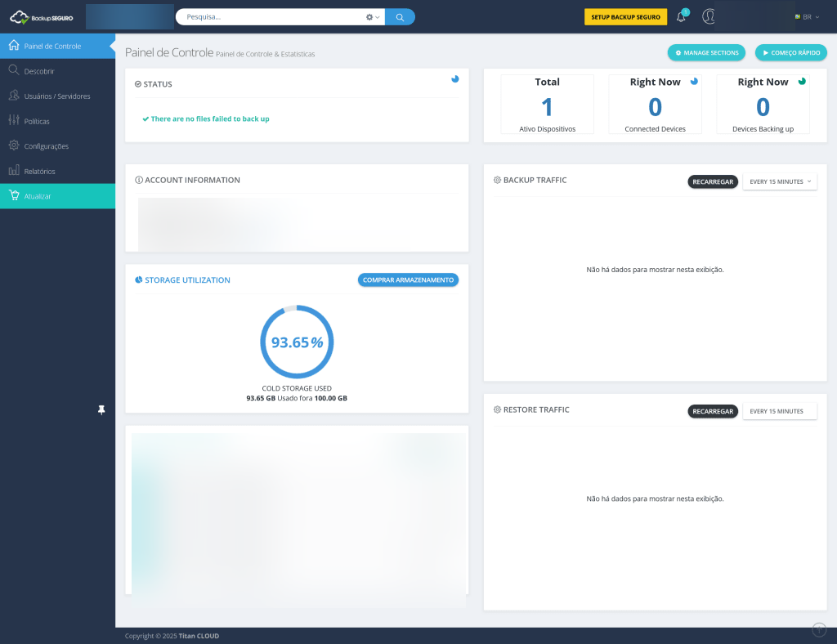
Task: Click the Relatórios bar chart icon
Action: [x=14, y=170]
